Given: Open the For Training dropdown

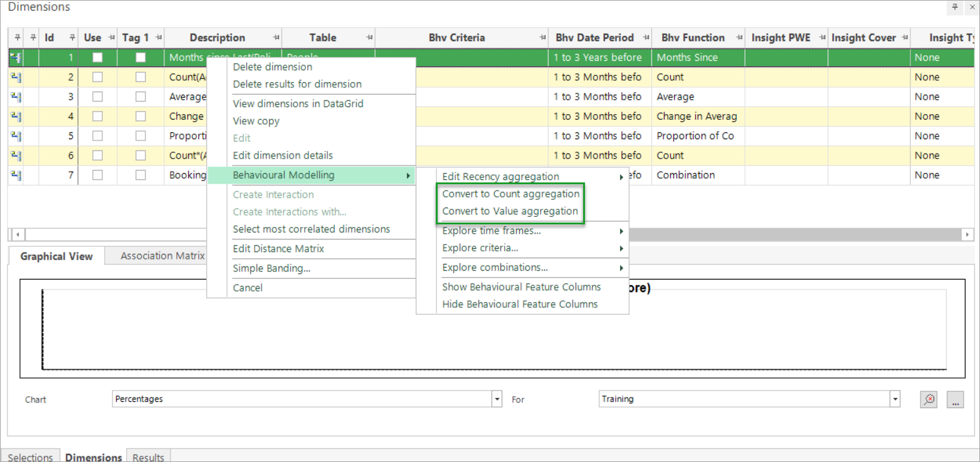Looking at the screenshot, I should point(895,399).
